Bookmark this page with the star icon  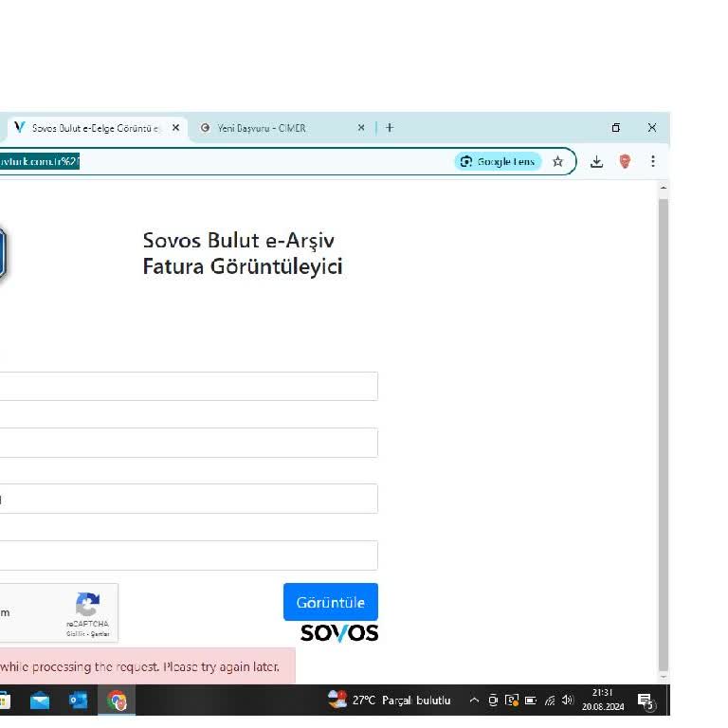coord(557,161)
